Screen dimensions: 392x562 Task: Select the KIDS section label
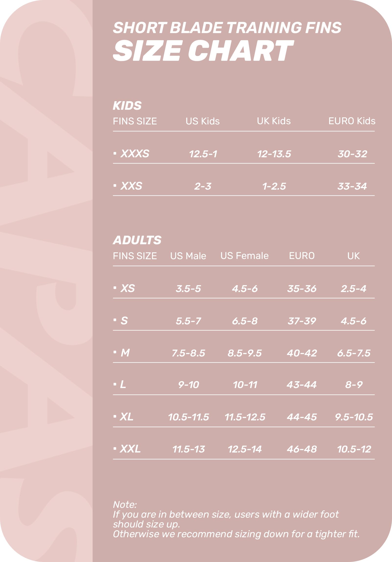(127, 106)
